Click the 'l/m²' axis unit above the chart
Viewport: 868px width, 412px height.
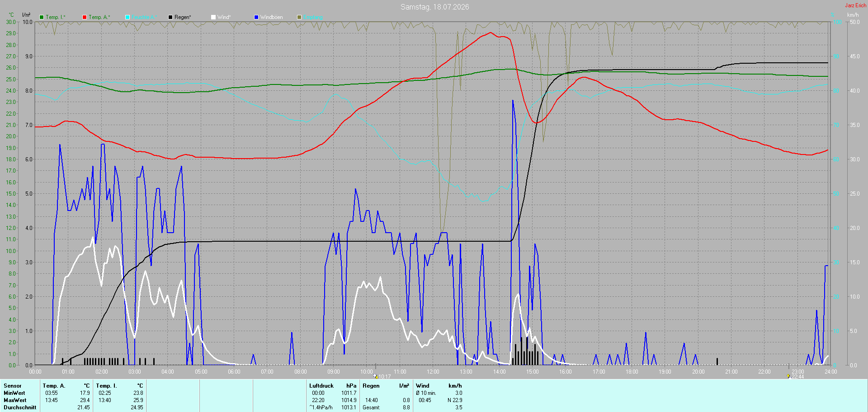click(26, 15)
